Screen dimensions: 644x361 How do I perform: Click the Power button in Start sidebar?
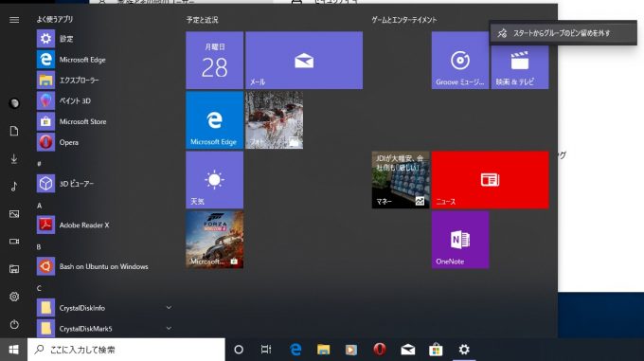coord(14,324)
